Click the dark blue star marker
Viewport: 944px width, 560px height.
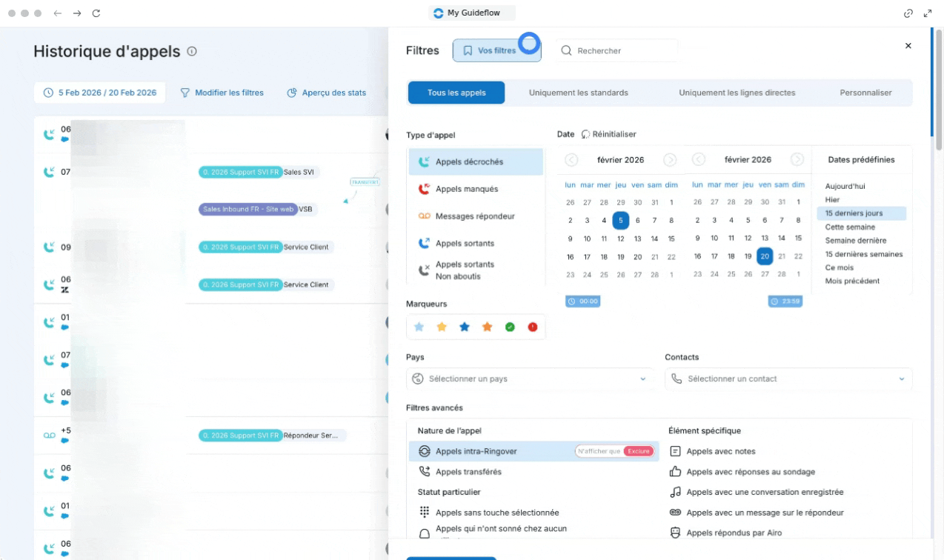click(465, 327)
